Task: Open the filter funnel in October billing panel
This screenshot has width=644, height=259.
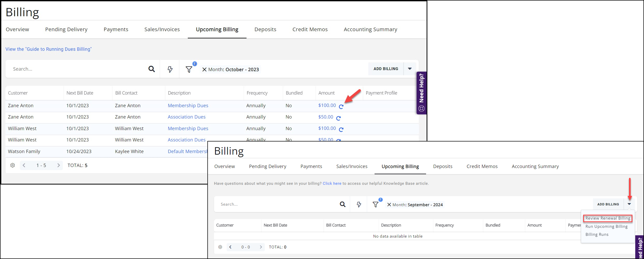Action: 189,69
